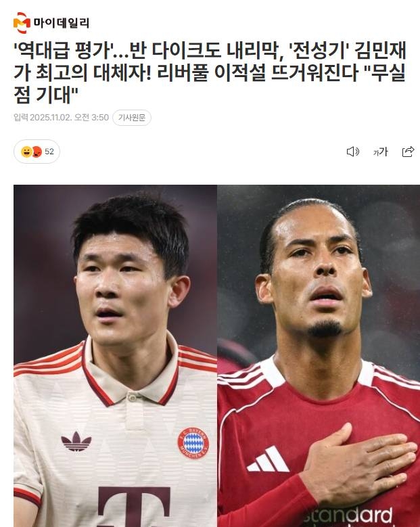Screen dimensions: 420x527
Task: Click the right player photo in red jersey
Action: [x=319, y=356]
